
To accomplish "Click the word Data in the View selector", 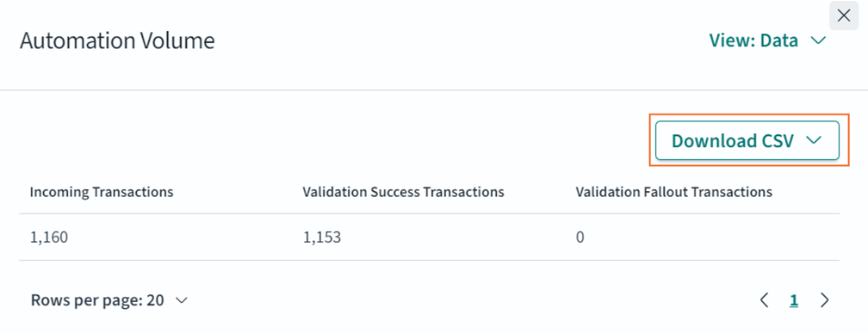I will [x=778, y=41].
